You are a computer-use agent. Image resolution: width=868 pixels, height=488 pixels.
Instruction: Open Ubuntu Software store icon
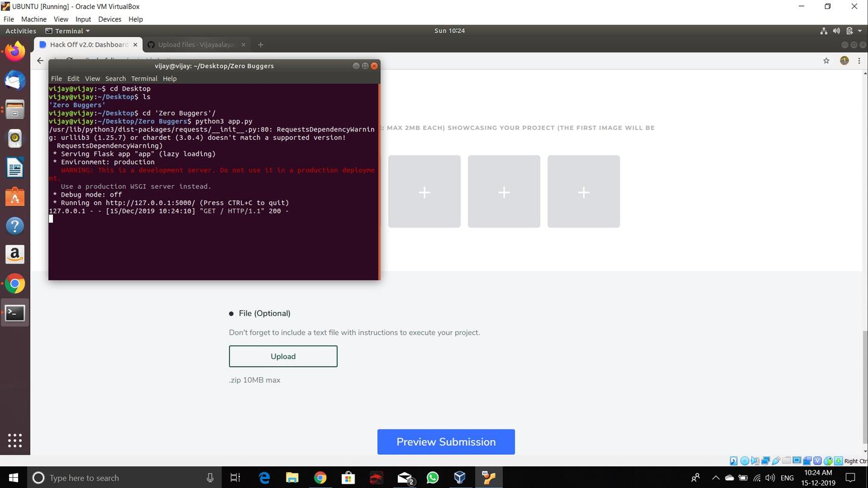15,197
